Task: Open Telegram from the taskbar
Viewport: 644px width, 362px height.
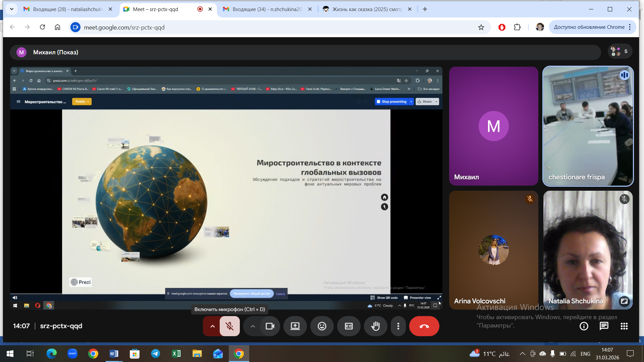Action: click(x=155, y=354)
